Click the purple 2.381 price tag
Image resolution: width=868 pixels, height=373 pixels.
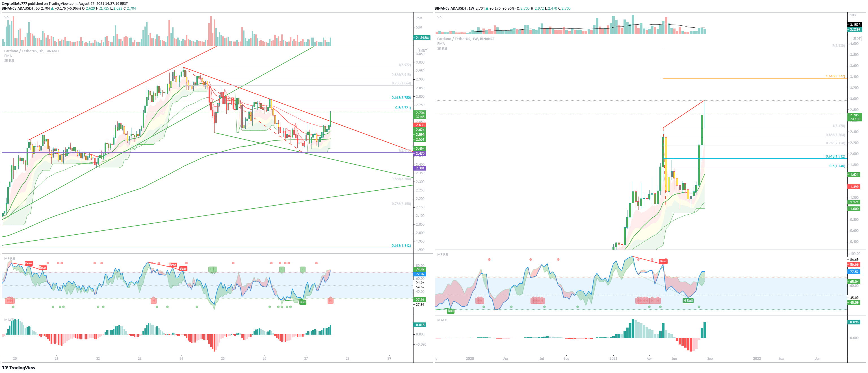pos(420,168)
